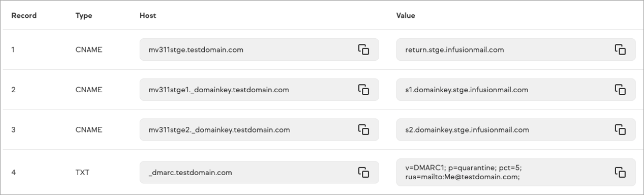Copy host mv311stge1._domainkey.testdomain.com icon
The height and width of the screenshot is (195, 644).
364,90
